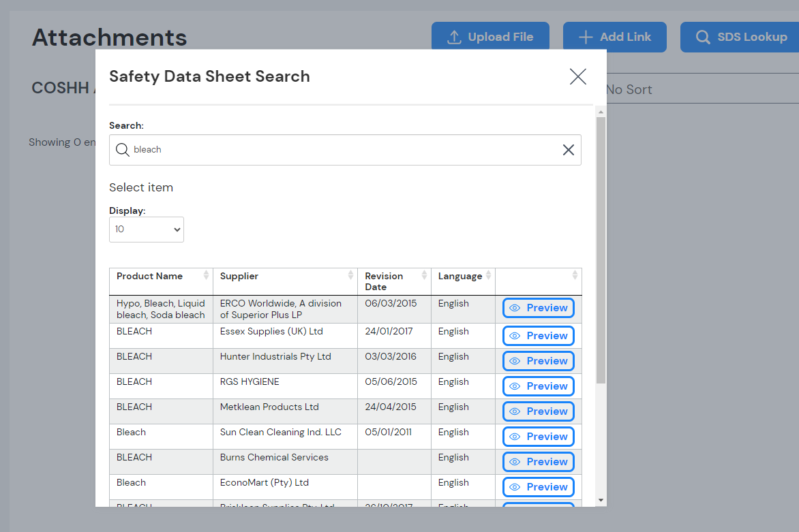Image resolution: width=799 pixels, height=532 pixels.
Task: Sort by Language column arrows
Action: click(x=488, y=275)
